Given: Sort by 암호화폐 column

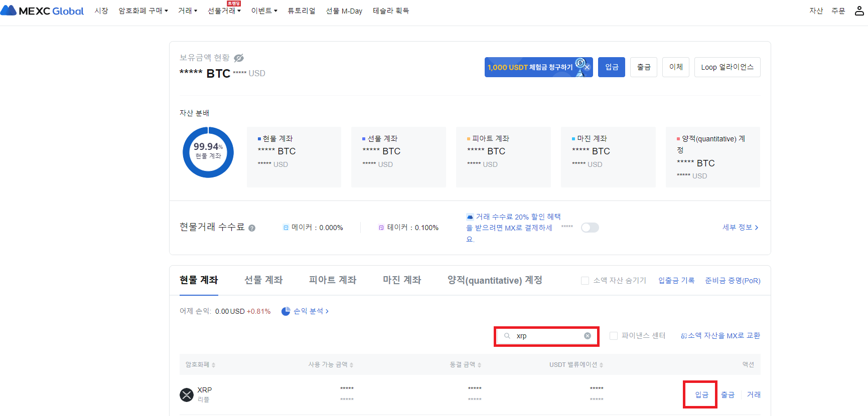Looking at the screenshot, I should (x=200, y=365).
